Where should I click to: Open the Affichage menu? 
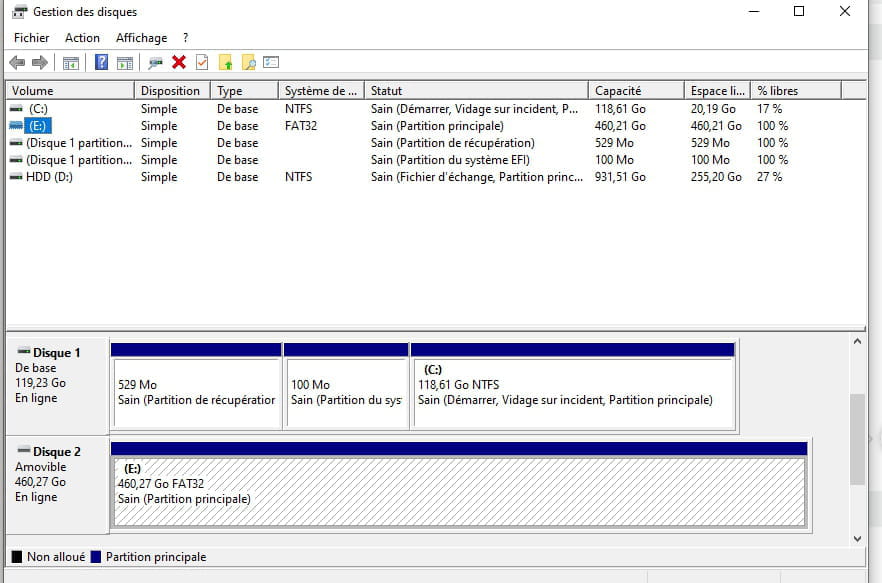pos(141,38)
